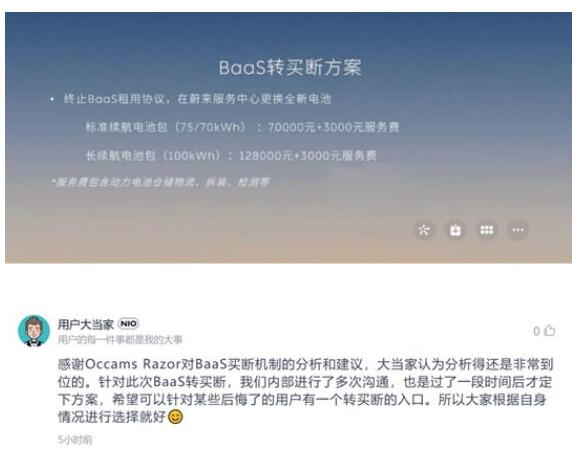Click the save-to-box icon on slide
This screenshot has width=583, height=458.
tap(455, 230)
